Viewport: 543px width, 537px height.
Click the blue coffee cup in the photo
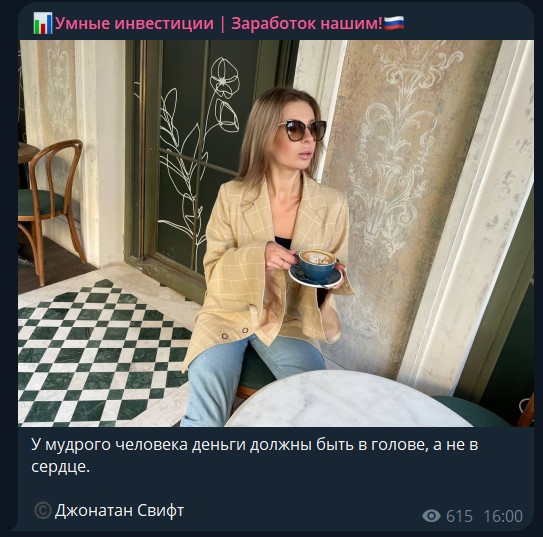[317, 265]
